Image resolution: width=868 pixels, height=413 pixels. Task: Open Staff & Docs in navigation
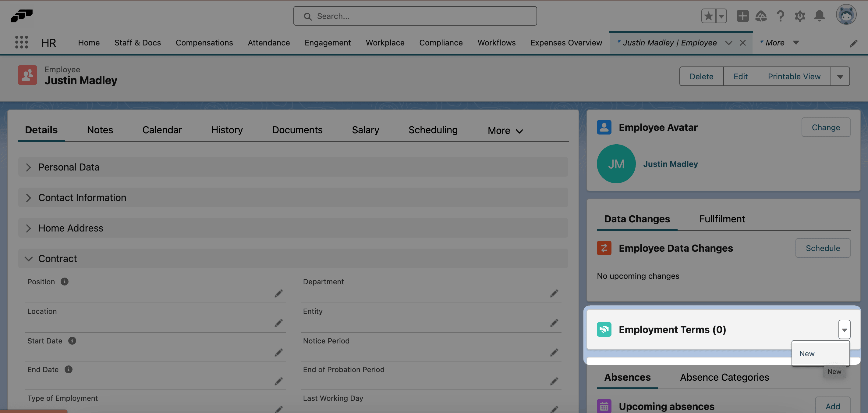(x=137, y=42)
